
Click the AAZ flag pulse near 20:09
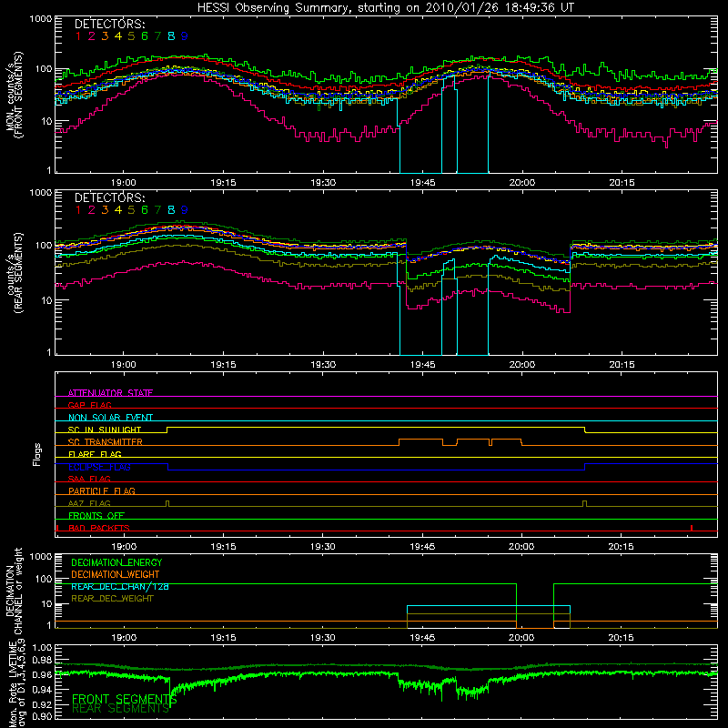(584, 504)
